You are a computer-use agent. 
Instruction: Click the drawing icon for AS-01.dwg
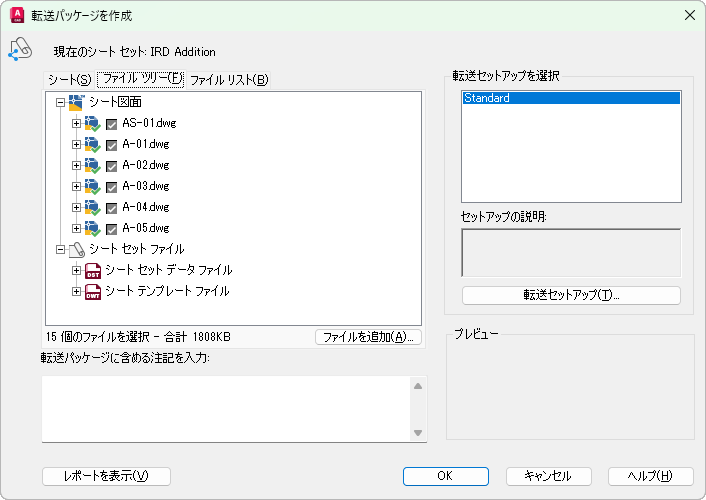93,123
